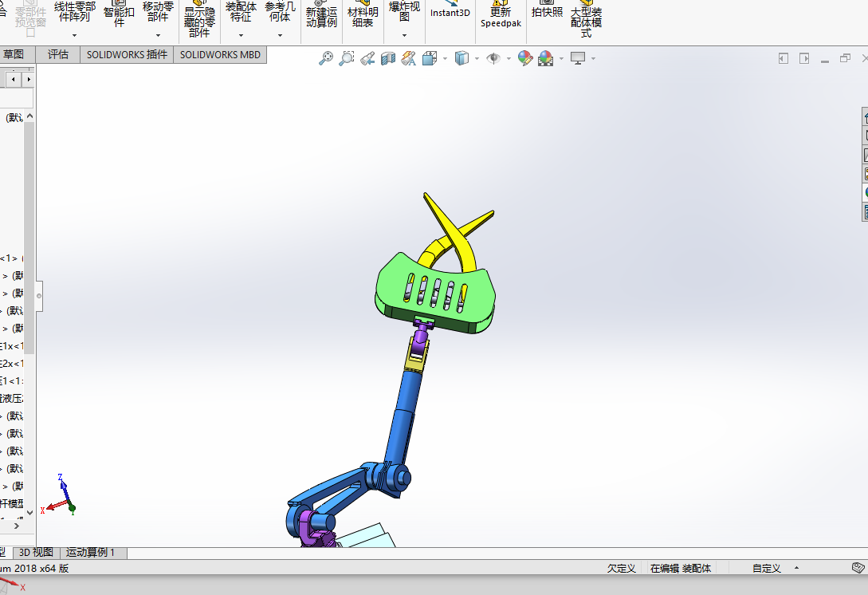Click 自定义 units in status bar
Viewport: 868px width, 595px height.
tap(767, 569)
